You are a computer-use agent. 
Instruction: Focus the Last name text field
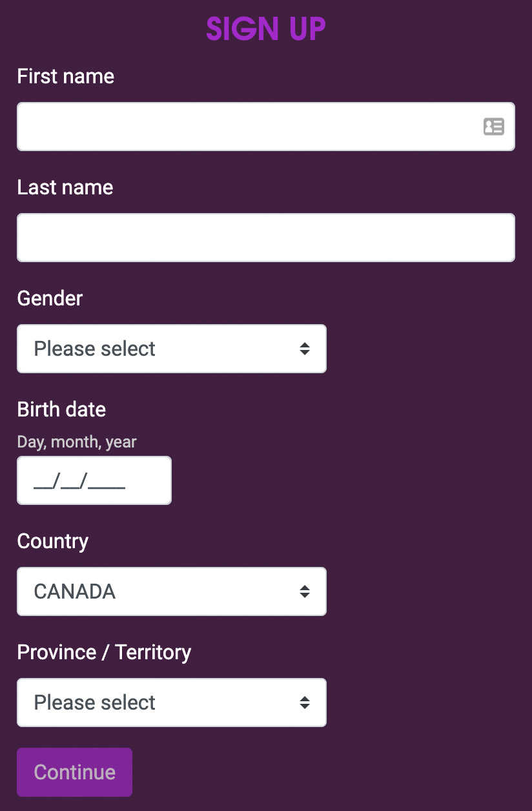[266, 238]
